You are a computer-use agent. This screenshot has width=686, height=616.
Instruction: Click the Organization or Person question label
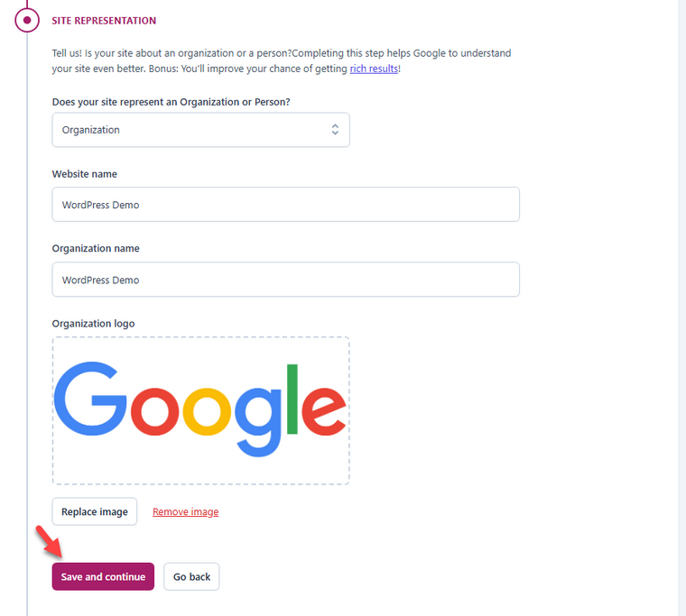point(171,102)
